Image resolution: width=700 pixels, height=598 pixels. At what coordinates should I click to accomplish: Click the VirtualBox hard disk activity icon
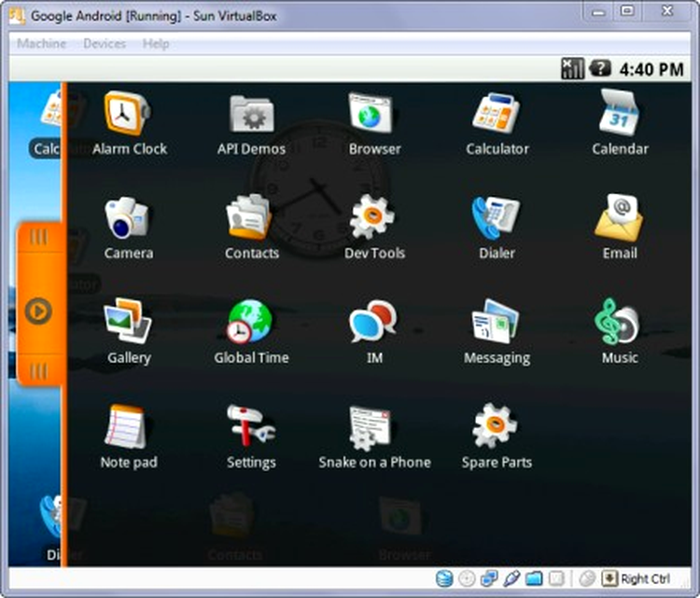pos(444,578)
